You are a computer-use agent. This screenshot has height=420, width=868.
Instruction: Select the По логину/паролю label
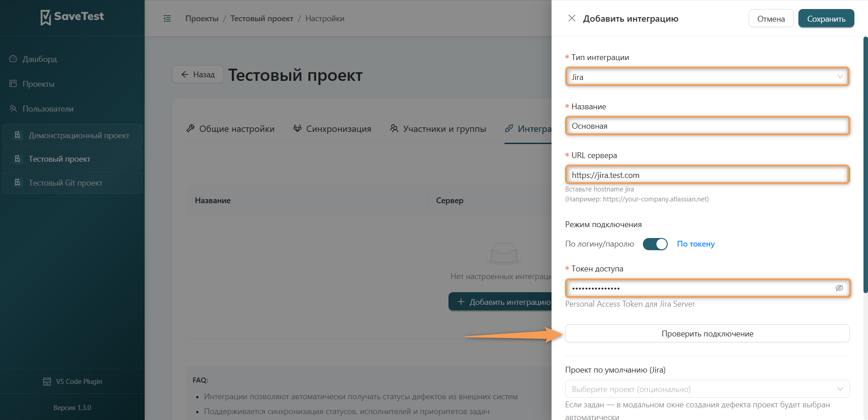tap(599, 244)
